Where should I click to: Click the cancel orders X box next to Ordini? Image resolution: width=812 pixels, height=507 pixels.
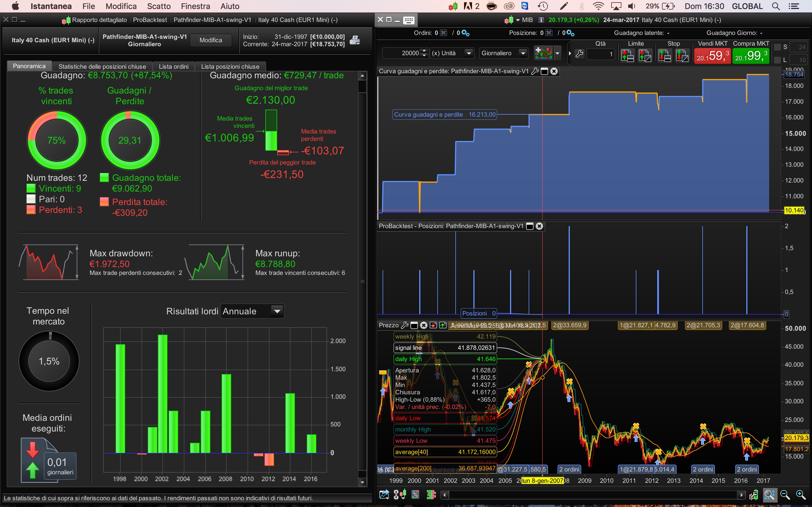tap(443, 33)
